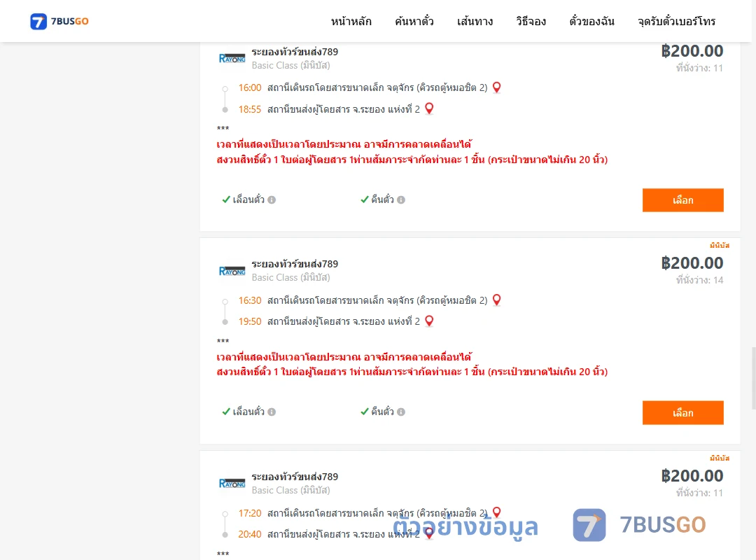The height and width of the screenshot is (560, 756).
Task: Click info icon beside เลื่อนตั๋ว on 16:30 trip
Action: pyautogui.click(x=272, y=412)
